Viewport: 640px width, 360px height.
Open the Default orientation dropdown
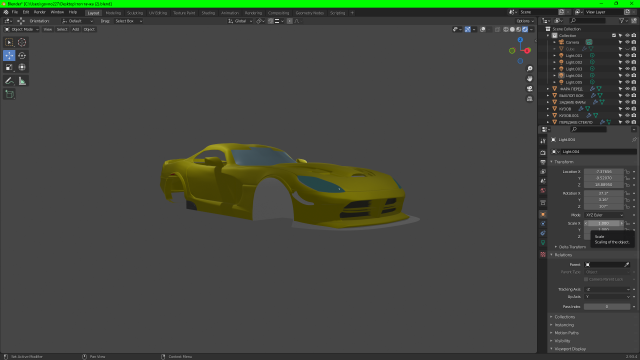78,21
